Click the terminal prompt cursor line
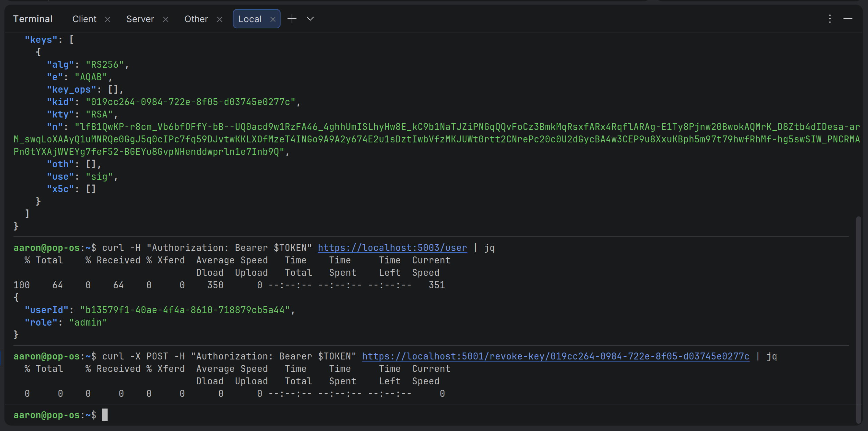This screenshot has height=431, width=868. pyautogui.click(x=105, y=415)
